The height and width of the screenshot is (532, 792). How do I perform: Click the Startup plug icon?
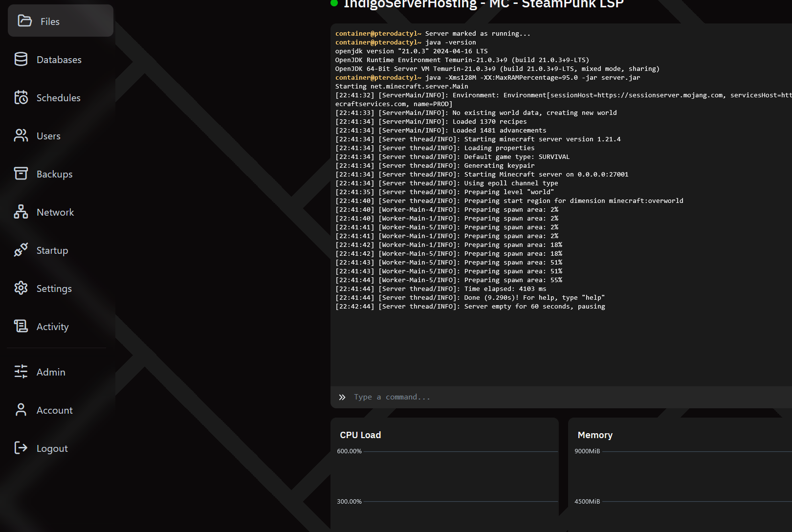[21, 250]
